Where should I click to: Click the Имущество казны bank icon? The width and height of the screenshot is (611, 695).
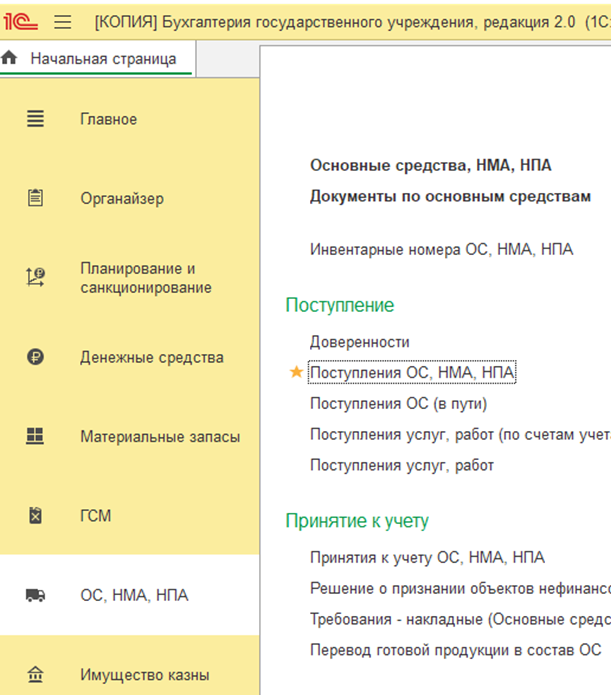(x=35, y=674)
